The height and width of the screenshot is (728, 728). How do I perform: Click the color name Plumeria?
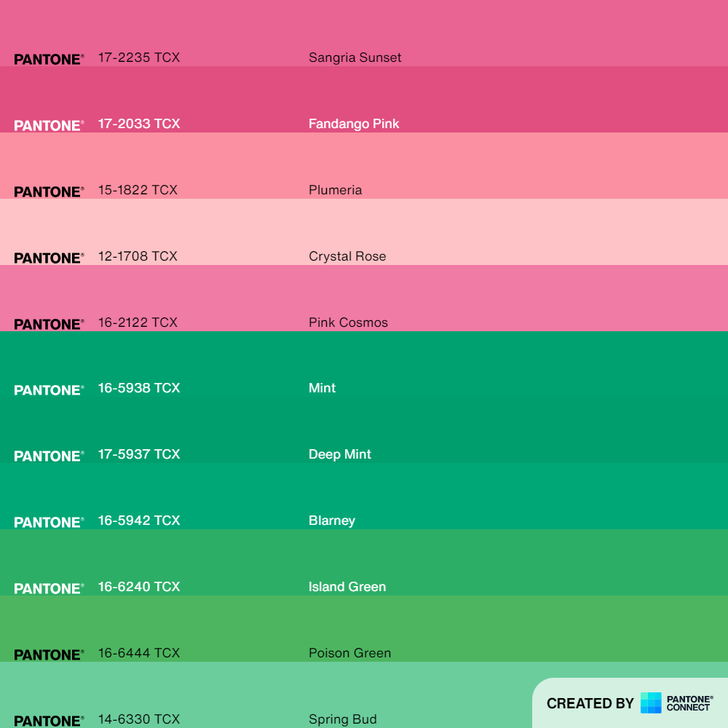click(x=335, y=190)
